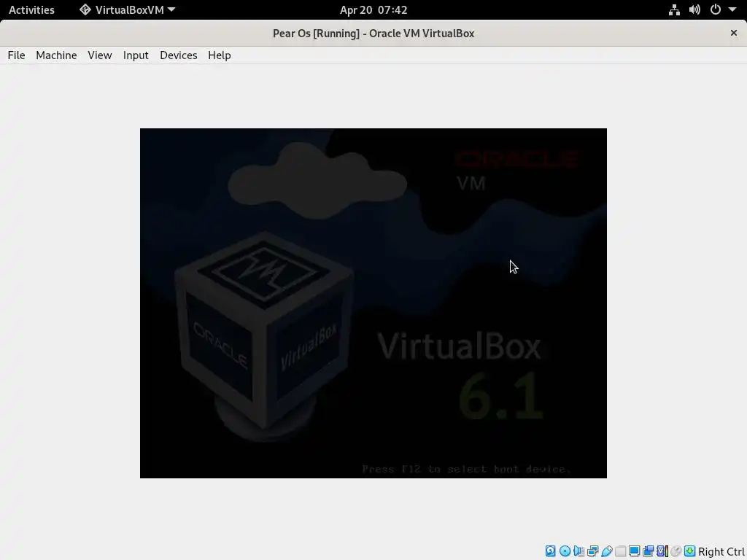747x560 pixels.
Task: Open the Help menu
Action: [220, 55]
